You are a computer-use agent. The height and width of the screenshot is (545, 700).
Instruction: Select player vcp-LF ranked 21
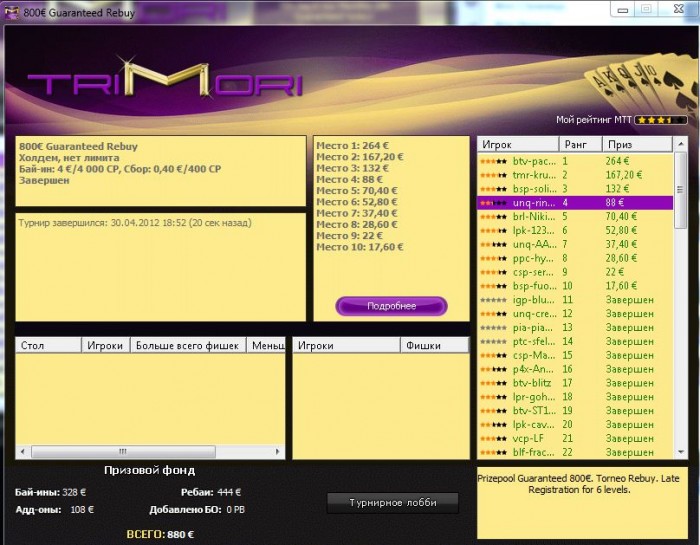click(x=575, y=438)
